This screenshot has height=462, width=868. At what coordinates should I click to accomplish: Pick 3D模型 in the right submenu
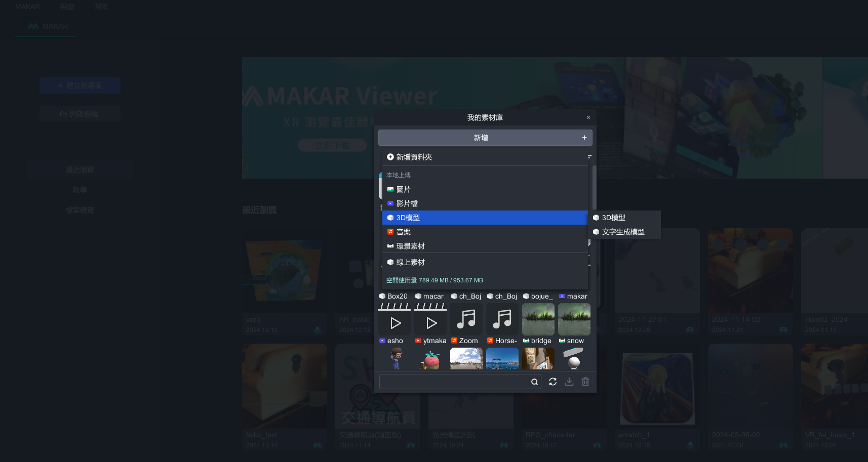[613, 218]
